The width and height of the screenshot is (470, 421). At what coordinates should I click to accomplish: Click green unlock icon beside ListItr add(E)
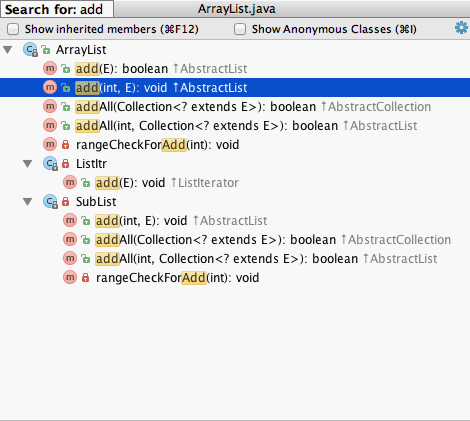[86, 183]
